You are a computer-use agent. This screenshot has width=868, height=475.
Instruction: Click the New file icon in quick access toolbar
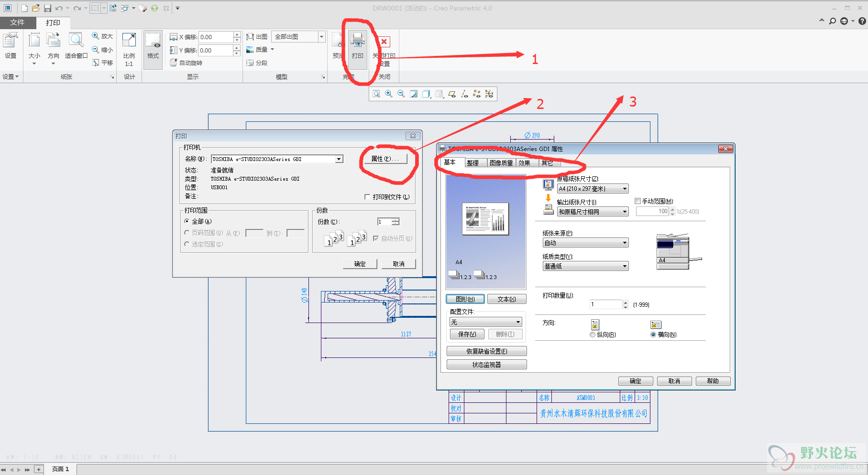pyautogui.click(x=24, y=8)
